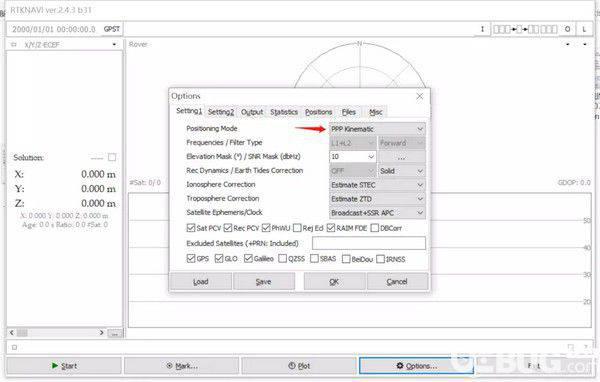Open the Satellite Ephemeris Broadcast+SSR APC dropdown

[x=377, y=213]
